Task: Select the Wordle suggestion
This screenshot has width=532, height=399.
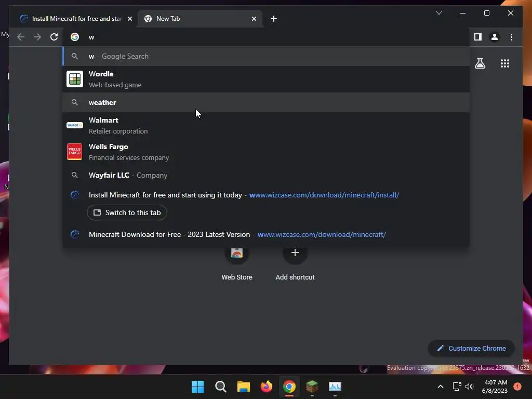Action: tap(266, 79)
